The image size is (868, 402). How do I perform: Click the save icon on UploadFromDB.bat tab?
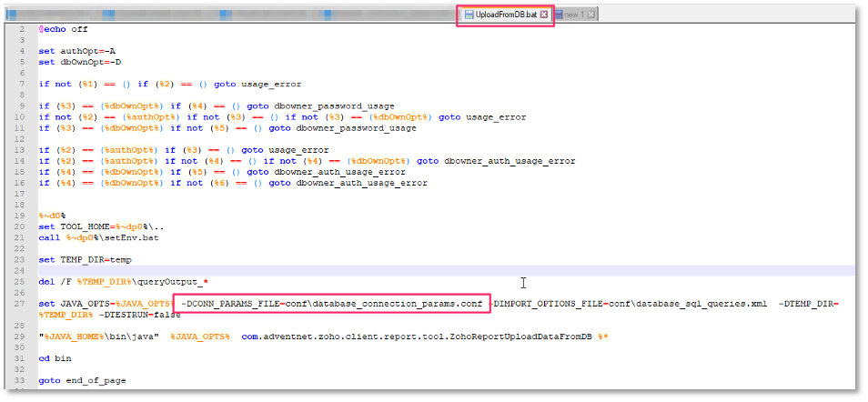tap(469, 15)
